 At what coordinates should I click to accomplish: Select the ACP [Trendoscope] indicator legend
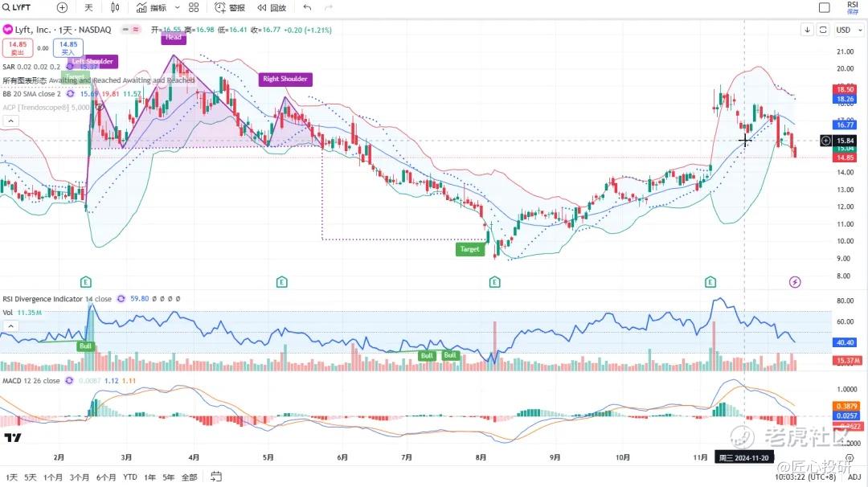point(45,108)
